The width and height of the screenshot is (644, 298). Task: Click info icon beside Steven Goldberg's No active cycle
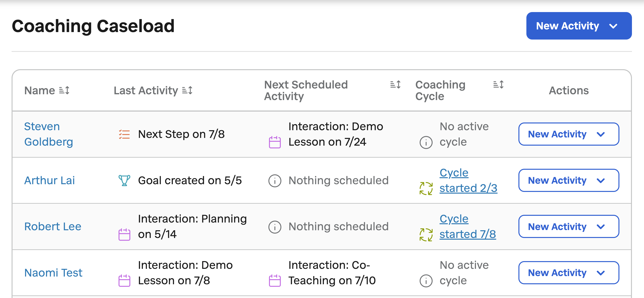tap(426, 142)
